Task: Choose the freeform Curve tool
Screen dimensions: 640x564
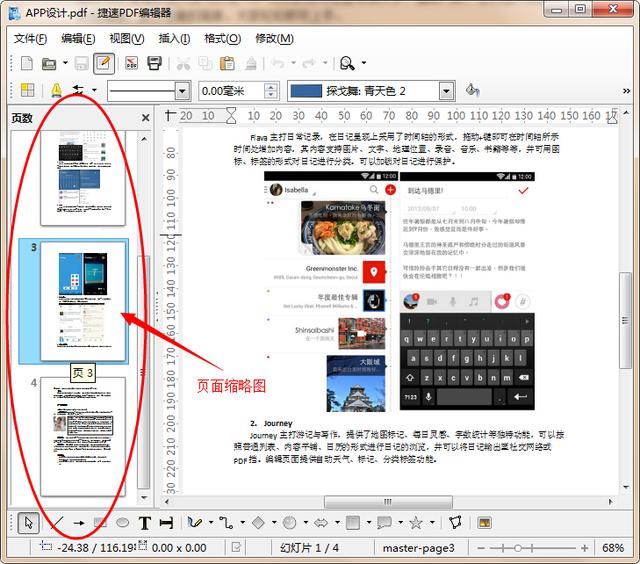Action: [x=195, y=522]
